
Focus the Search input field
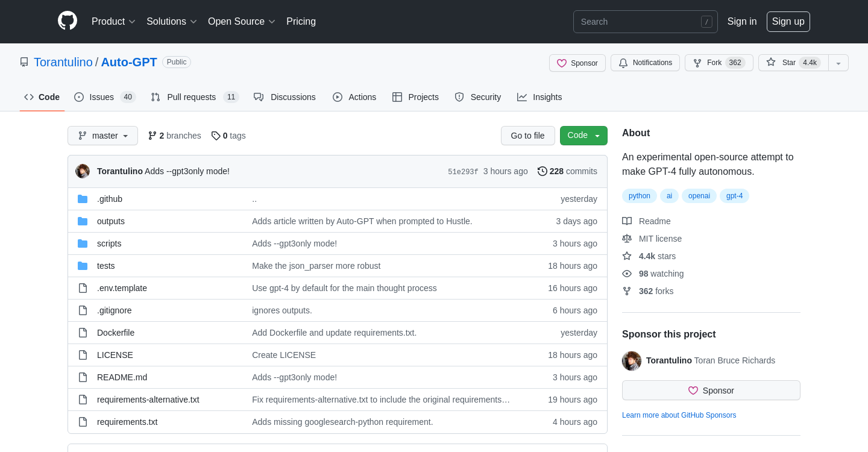point(645,22)
